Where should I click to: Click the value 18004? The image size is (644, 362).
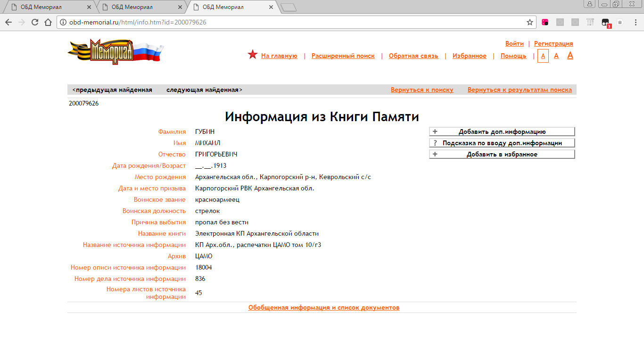[x=204, y=267]
